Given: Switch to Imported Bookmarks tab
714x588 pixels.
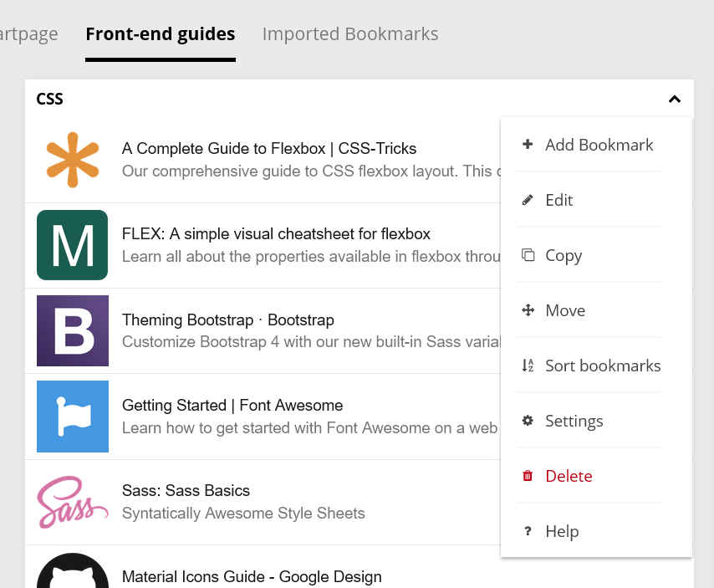Looking at the screenshot, I should click(x=350, y=34).
